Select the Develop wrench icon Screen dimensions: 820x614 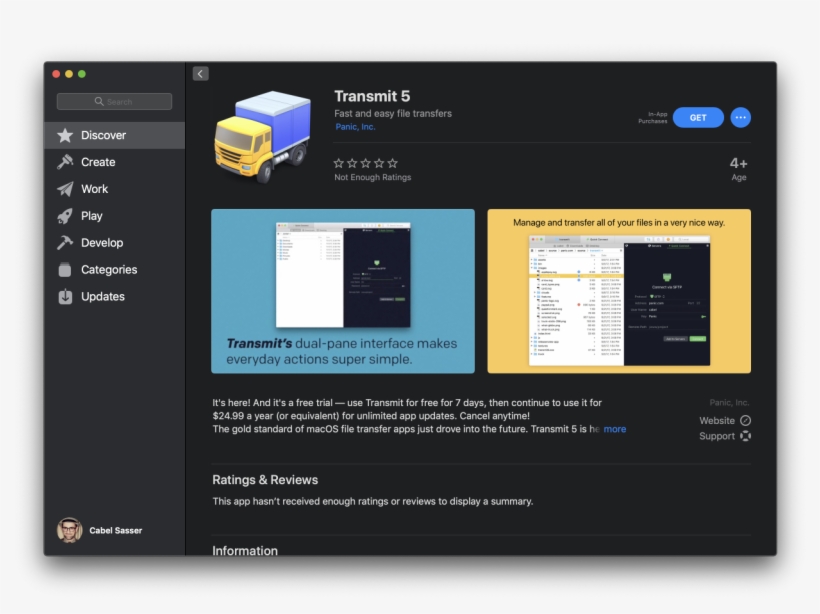[63, 242]
